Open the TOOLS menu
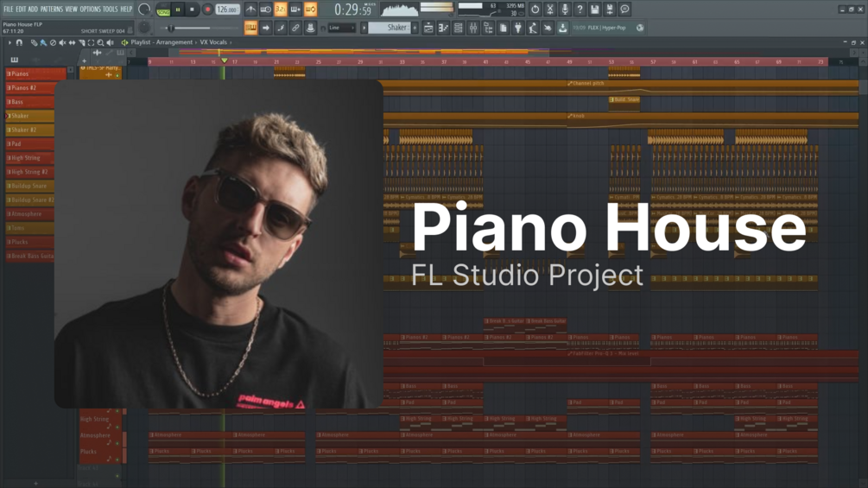Image resolution: width=868 pixels, height=488 pixels. coord(111,10)
